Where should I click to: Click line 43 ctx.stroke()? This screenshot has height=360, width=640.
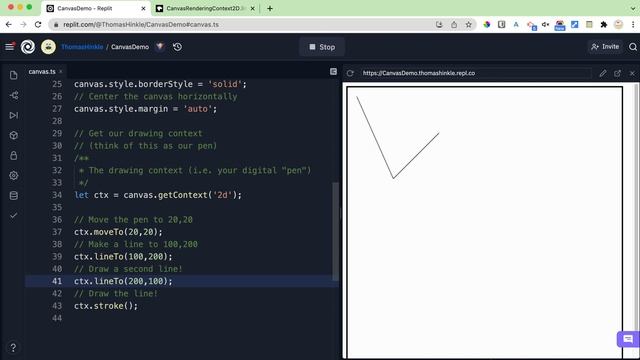tap(106, 306)
